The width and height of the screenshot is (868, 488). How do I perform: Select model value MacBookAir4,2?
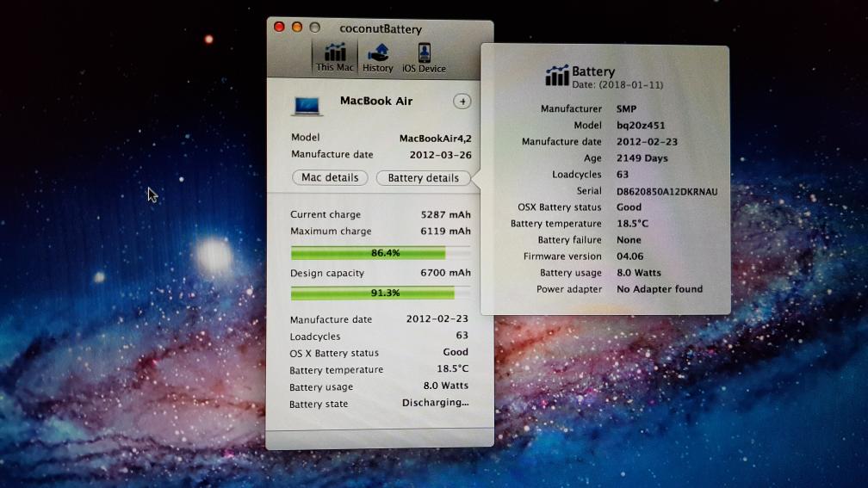point(435,139)
